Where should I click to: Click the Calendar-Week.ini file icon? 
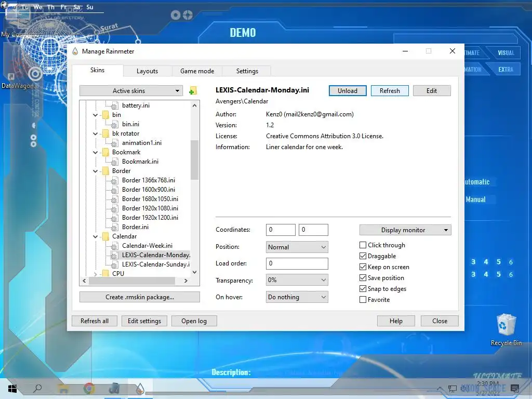(x=115, y=246)
